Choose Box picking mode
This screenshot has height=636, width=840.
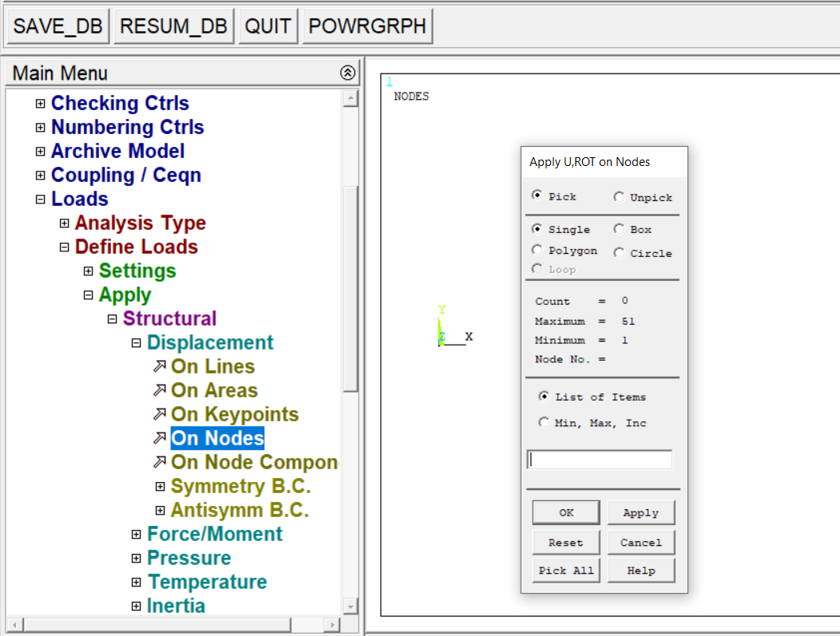pyautogui.click(x=619, y=228)
